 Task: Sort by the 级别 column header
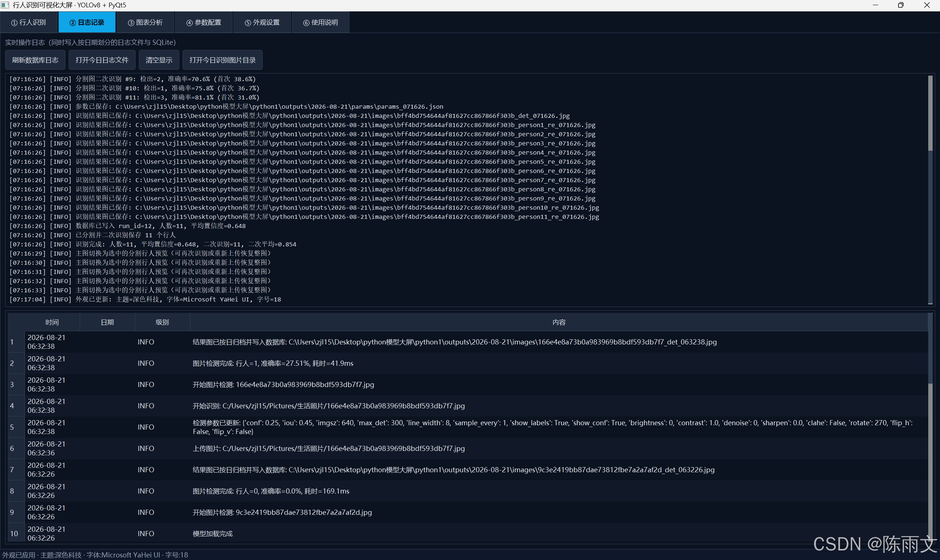click(162, 322)
